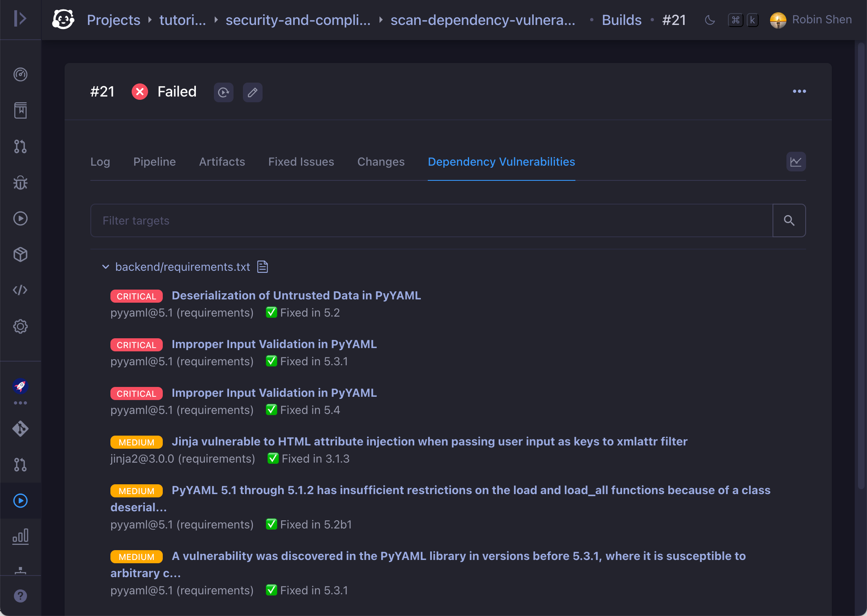Click the pencil edit icon for build #21
The width and height of the screenshot is (867, 616).
[252, 92]
